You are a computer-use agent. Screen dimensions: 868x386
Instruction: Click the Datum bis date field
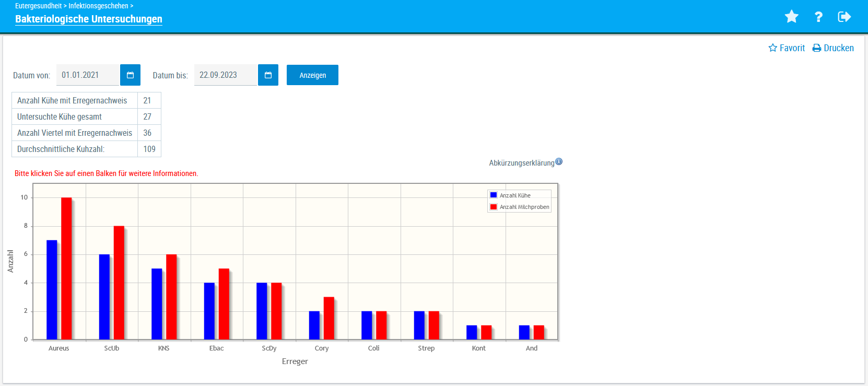click(225, 75)
